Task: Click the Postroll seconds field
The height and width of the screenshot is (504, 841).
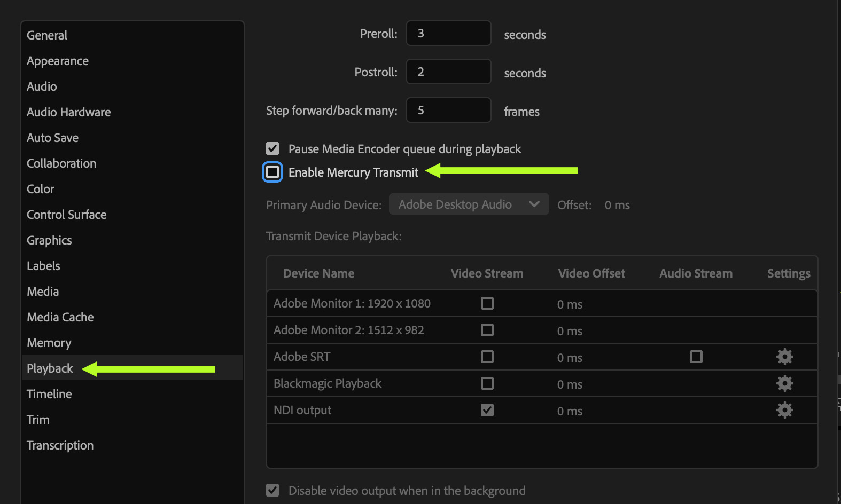Action: (449, 72)
